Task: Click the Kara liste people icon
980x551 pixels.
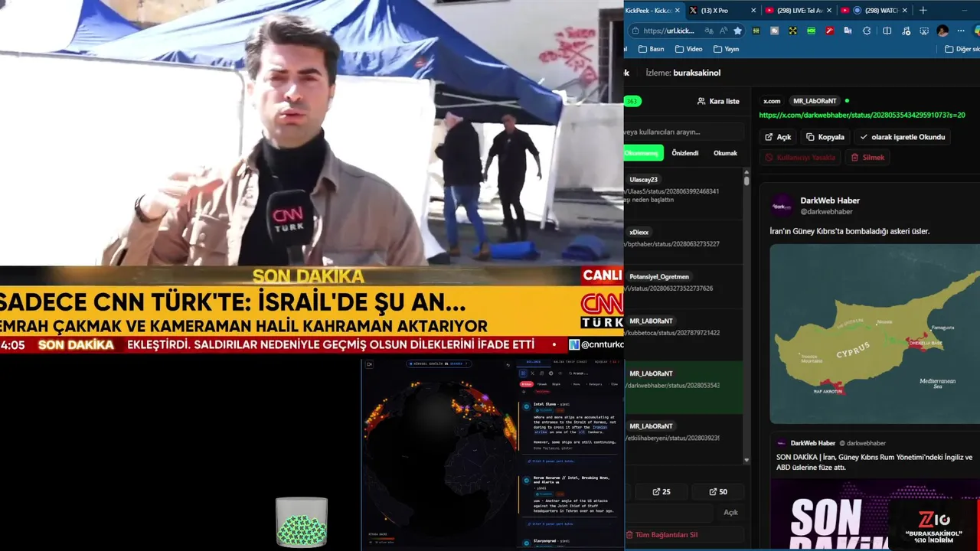Action: (701, 101)
